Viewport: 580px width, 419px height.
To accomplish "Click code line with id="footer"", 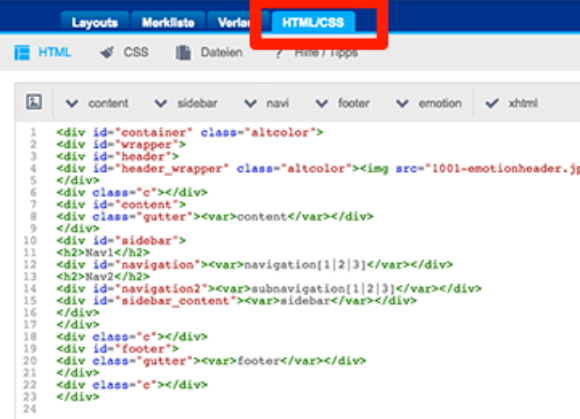I will [117, 349].
